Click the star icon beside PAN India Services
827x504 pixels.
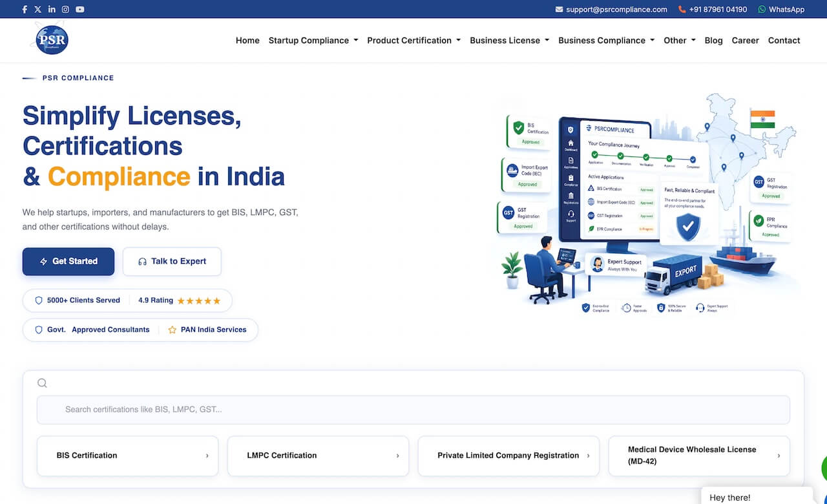coord(173,330)
